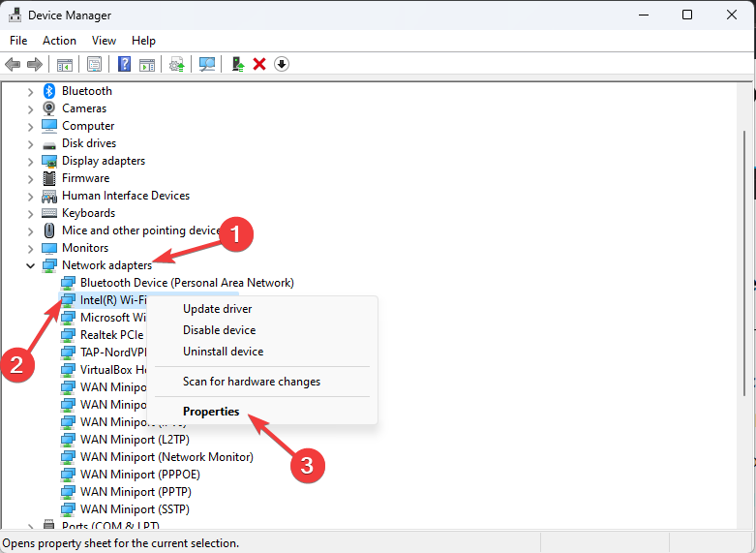The image size is (756, 553).
Task: Click the Device Manager title bar icon
Action: coord(15,15)
